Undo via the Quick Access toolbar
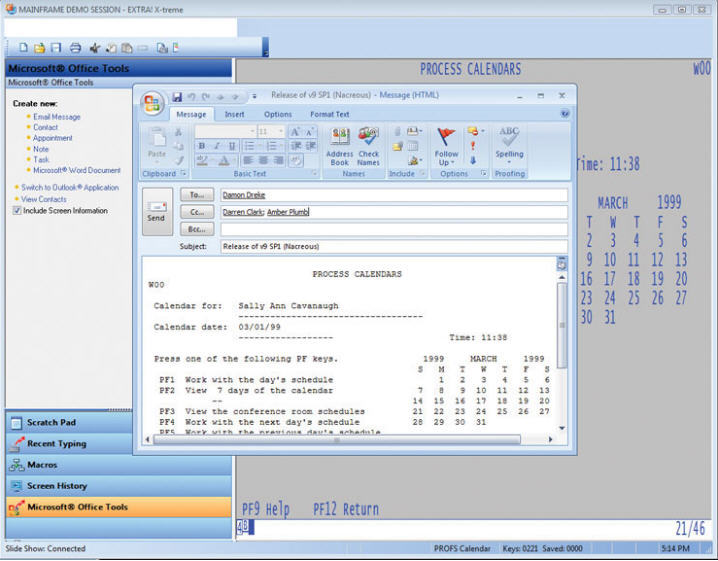This screenshot has height=561, width=718. 192,97
